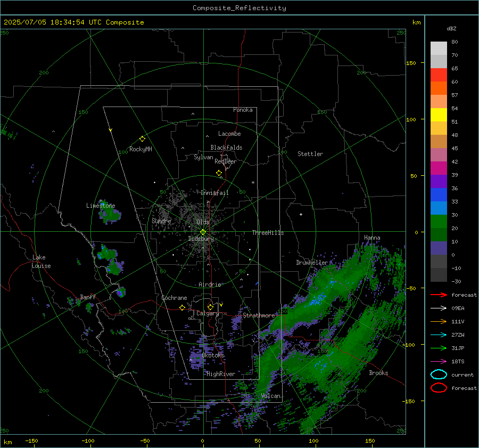Click the bright blue swatch in dBZ legend
This screenshot has width=479, height=448.
[x=439, y=194]
